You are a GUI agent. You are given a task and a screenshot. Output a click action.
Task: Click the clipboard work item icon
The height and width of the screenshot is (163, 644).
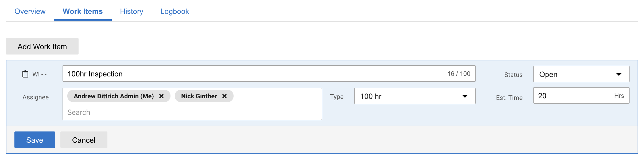[25, 74]
